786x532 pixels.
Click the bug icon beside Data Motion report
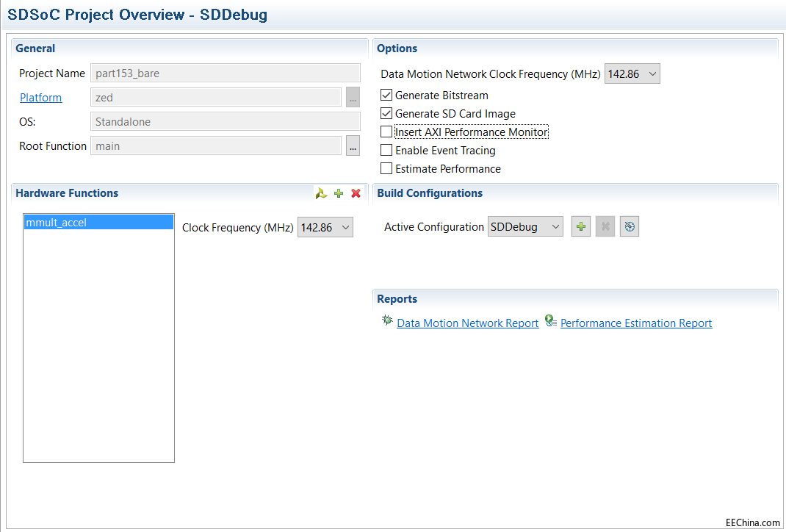click(386, 322)
